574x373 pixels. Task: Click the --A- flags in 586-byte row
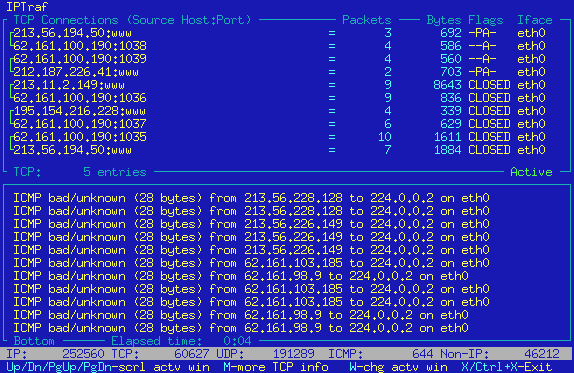[482, 46]
